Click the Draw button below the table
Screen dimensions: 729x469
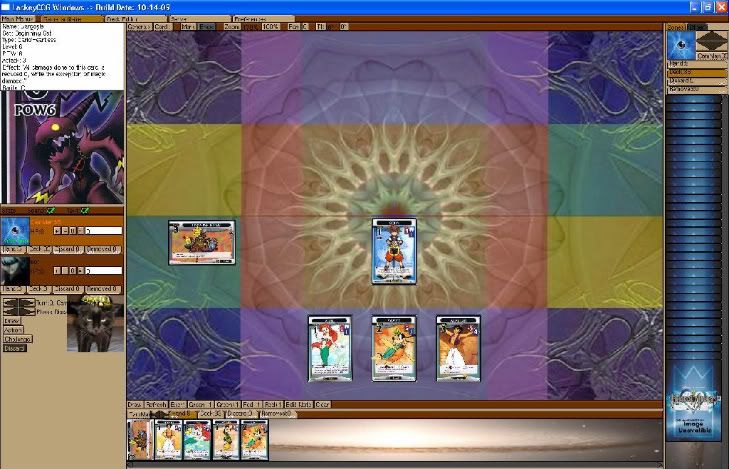[135, 404]
